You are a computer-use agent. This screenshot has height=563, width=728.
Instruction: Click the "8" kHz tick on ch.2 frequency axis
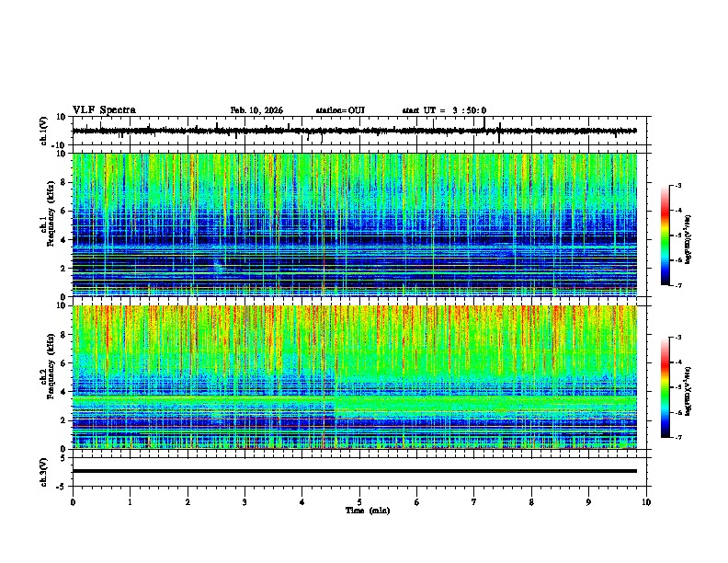[x=64, y=335]
